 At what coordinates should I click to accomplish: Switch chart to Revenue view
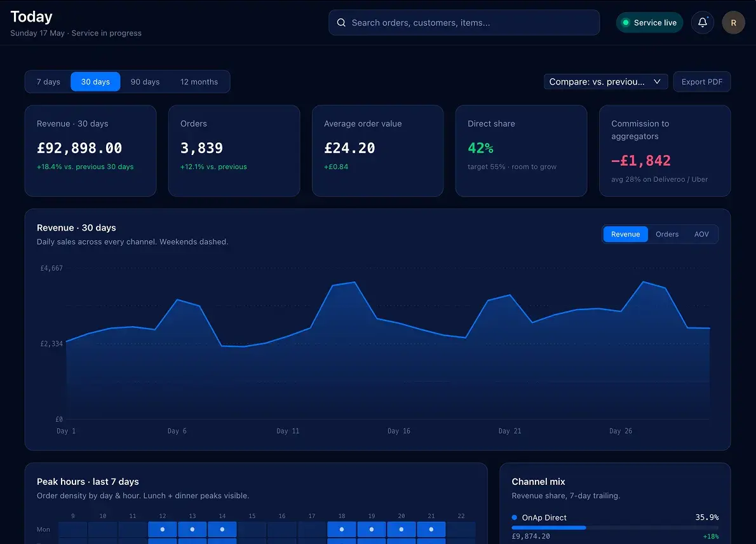(x=625, y=235)
